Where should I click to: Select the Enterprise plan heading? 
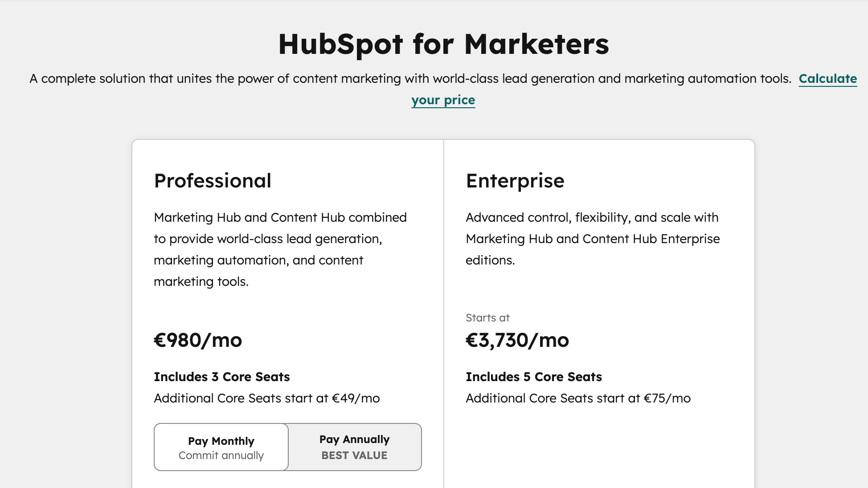(x=515, y=181)
